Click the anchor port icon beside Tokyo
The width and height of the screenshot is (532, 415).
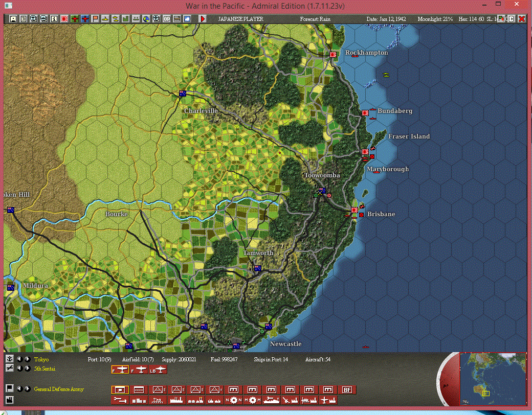coord(10,359)
